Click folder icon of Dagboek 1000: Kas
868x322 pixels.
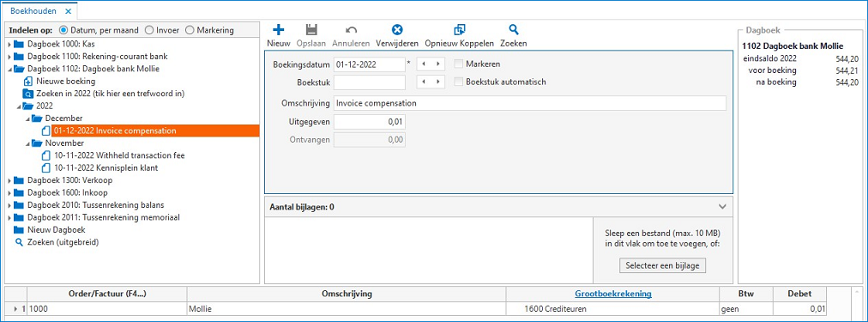pos(18,44)
